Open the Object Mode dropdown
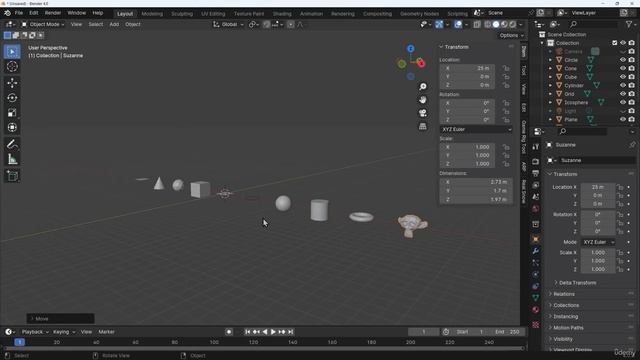 coord(42,24)
